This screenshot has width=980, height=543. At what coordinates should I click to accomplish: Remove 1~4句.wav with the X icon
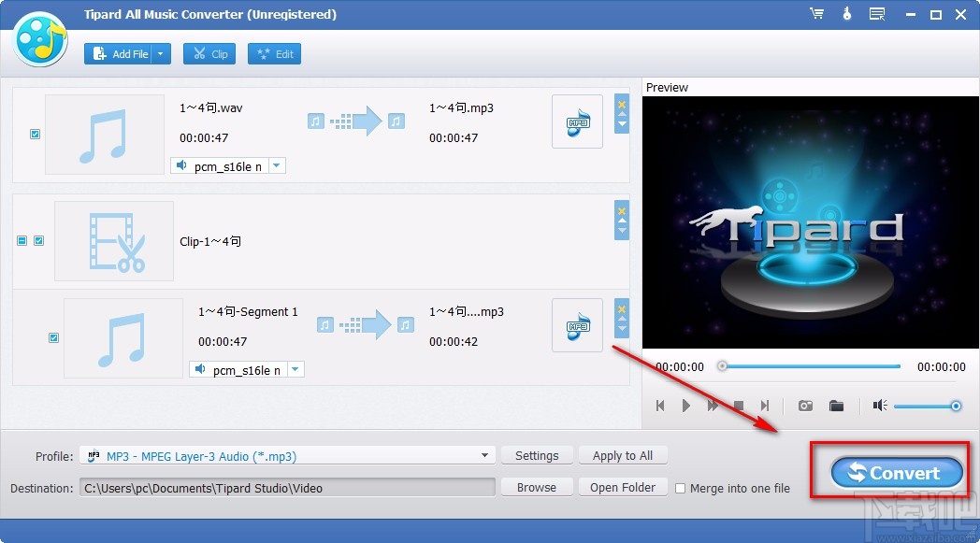(x=621, y=105)
